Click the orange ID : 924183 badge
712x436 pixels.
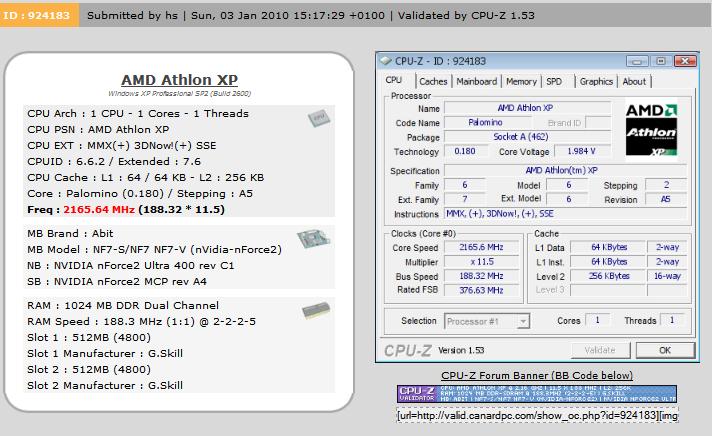(39, 15)
